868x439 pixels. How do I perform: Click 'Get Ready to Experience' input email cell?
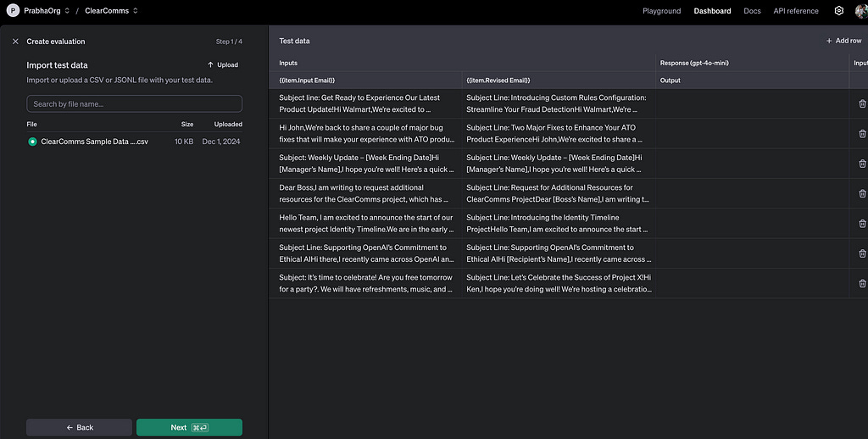pos(365,103)
